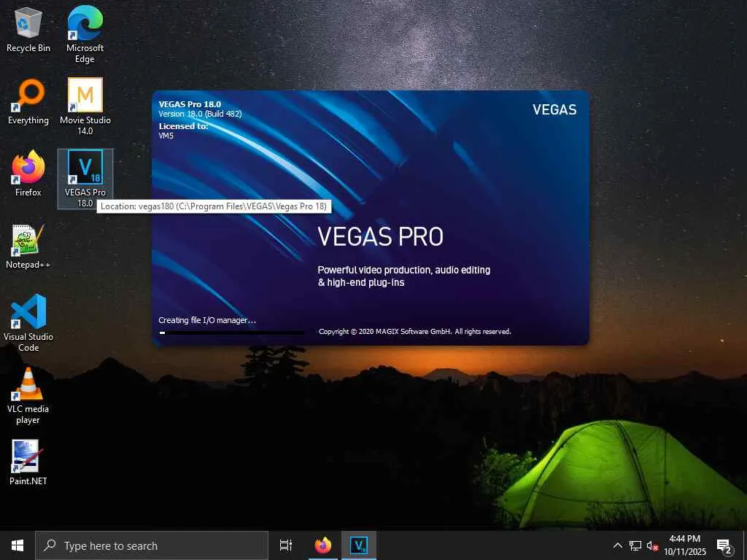This screenshot has width=747, height=560.
Task: Click the splash screen loading progress bar
Action: [x=231, y=332]
